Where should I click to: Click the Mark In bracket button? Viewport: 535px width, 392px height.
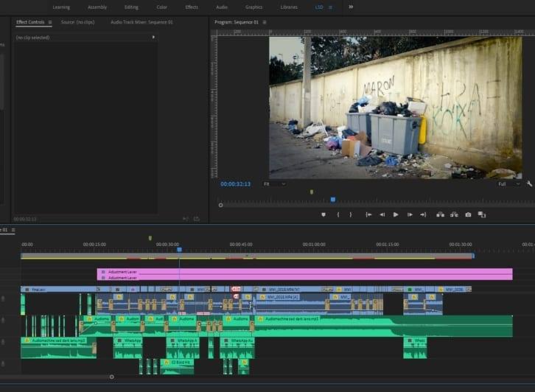(338, 214)
